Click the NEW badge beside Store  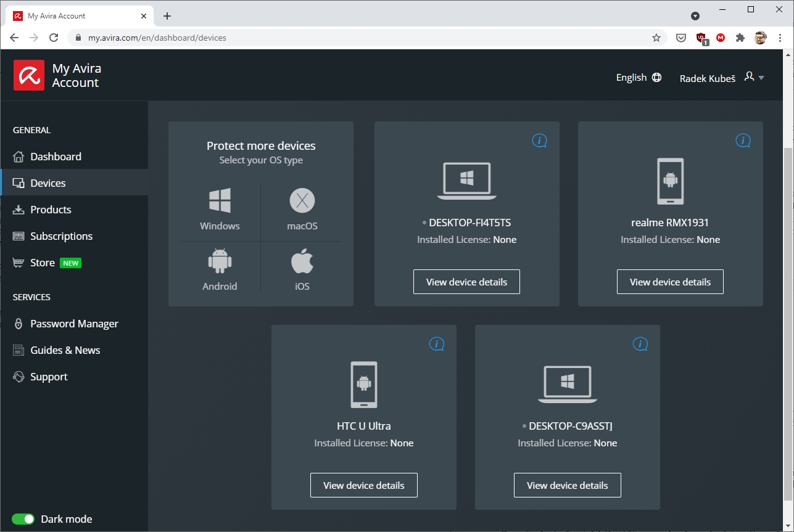tap(70, 263)
